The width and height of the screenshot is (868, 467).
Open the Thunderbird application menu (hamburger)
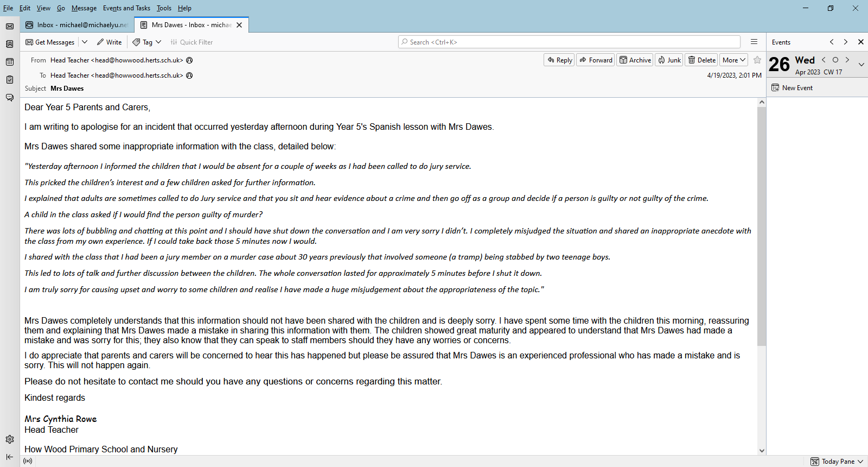click(x=754, y=42)
